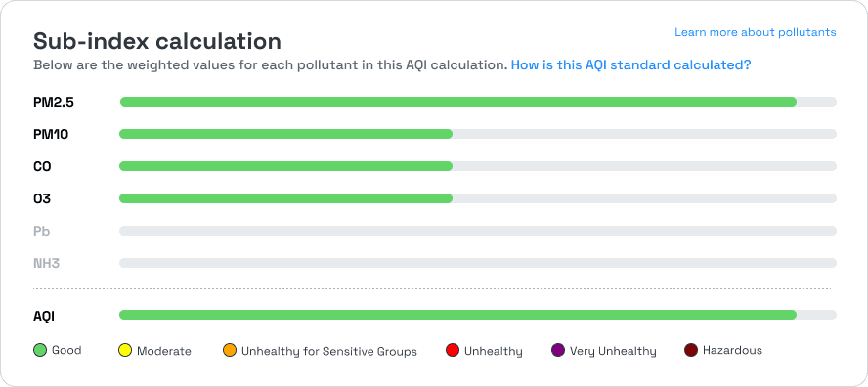Click the PM10 progress bar
Image resolution: width=868 pixels, height=387 pixels.
point(478,134)
